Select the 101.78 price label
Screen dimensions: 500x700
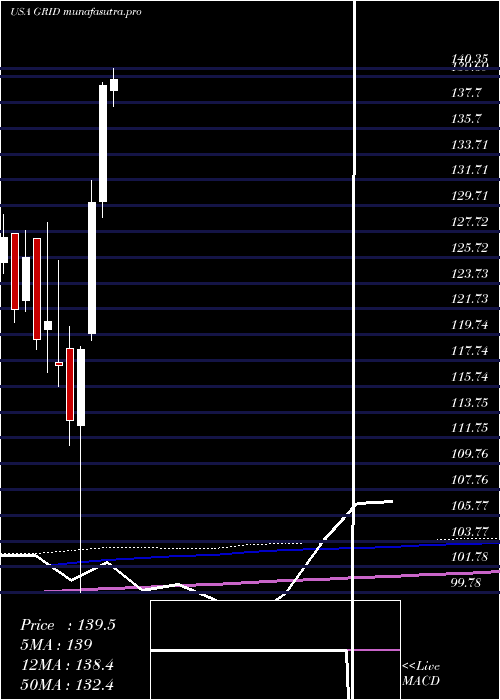pyautogui.click(x=470, y=557)
